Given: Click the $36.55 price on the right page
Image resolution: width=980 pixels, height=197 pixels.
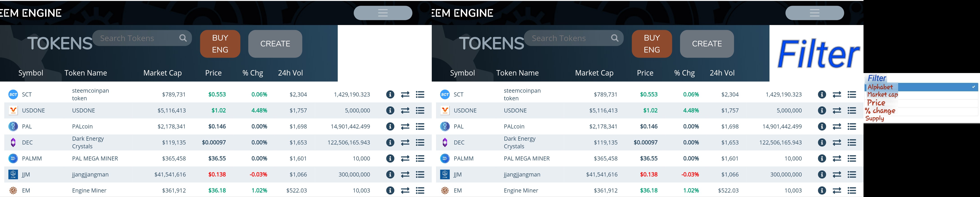Looking at the screenshot, I should pyautogui.click(x=649, y=158).
